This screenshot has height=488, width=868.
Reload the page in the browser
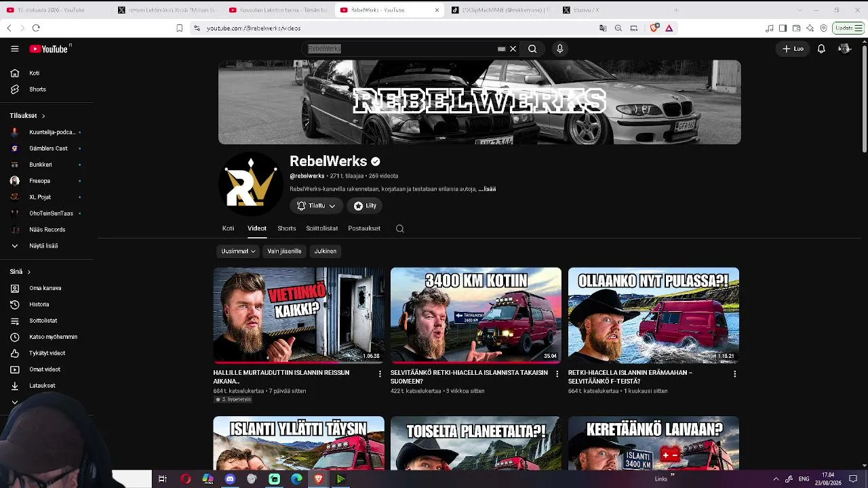tap(36, 28)
